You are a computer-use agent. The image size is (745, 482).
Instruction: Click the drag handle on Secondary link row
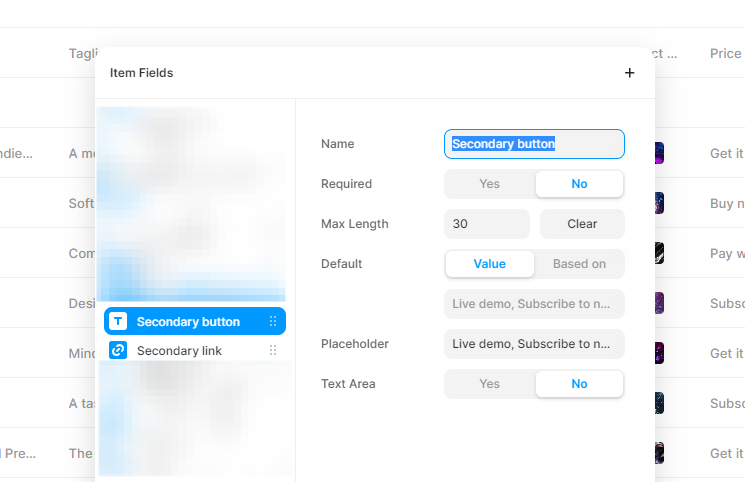click(273, 350)
